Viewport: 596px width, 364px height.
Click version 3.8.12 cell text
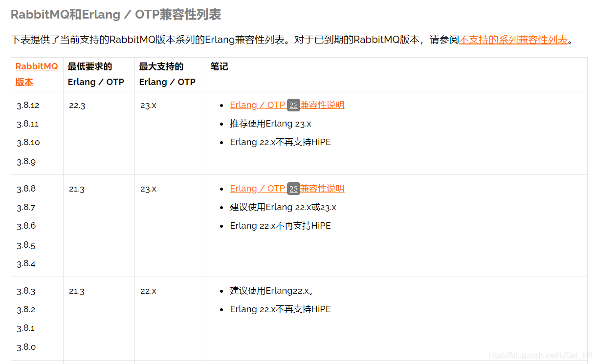pos(28,105)
